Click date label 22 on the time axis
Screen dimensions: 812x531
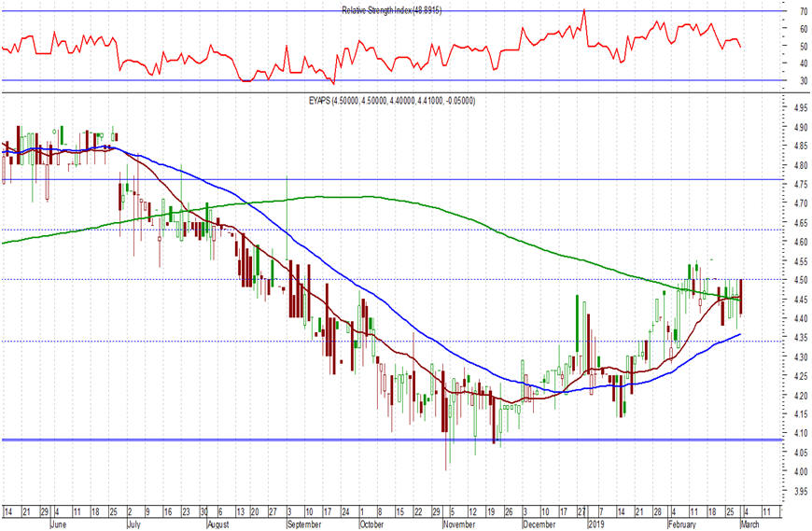click(x=418, y=511)
